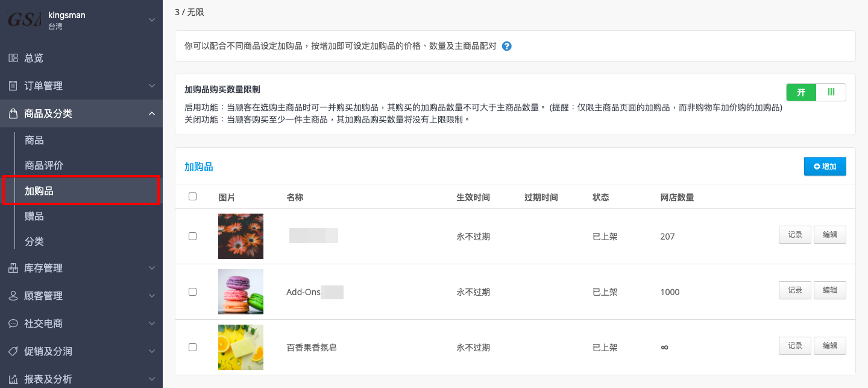
Task: Click the 加购品 section heading
Action: click(199, 167)
